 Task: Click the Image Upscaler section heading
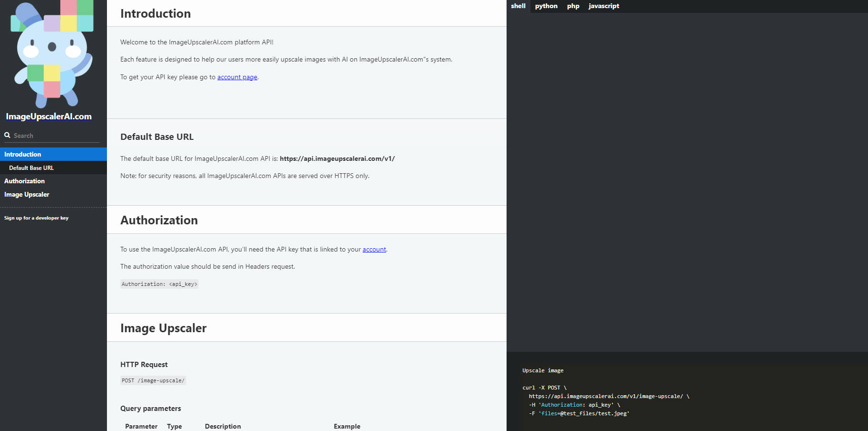[x=163, y=328]
